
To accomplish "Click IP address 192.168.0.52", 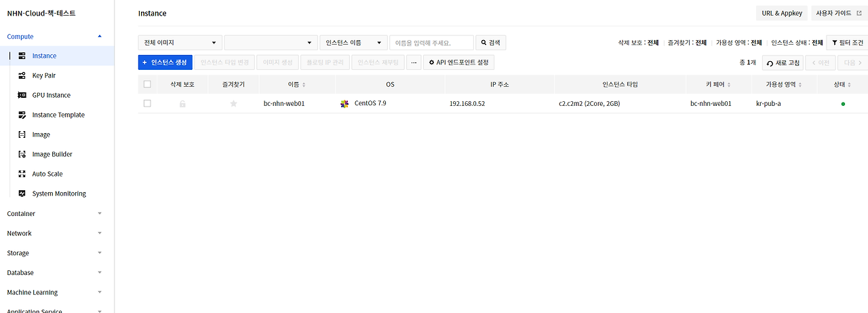I will coord(467,104).
